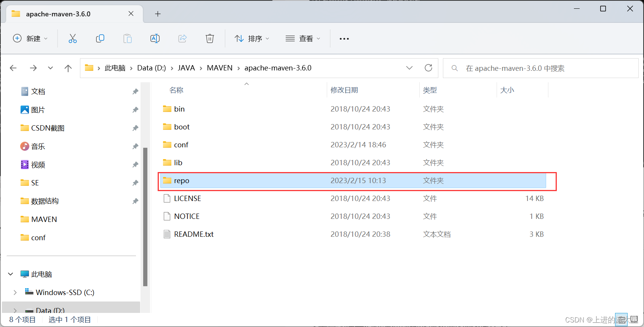Collapse the This PC (此电脑) tree node
Viewport: 644px width, 327px height.
(11, 274)
